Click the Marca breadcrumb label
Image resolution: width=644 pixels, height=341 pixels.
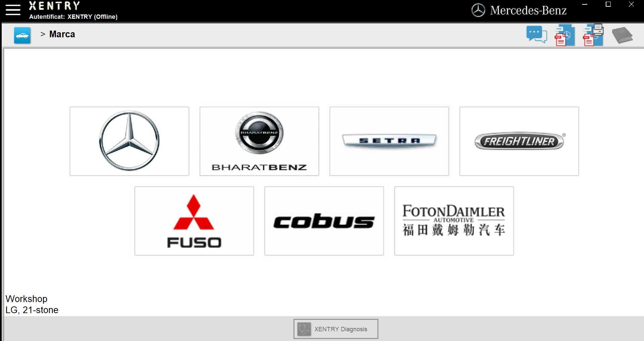[x=62, y=34]
